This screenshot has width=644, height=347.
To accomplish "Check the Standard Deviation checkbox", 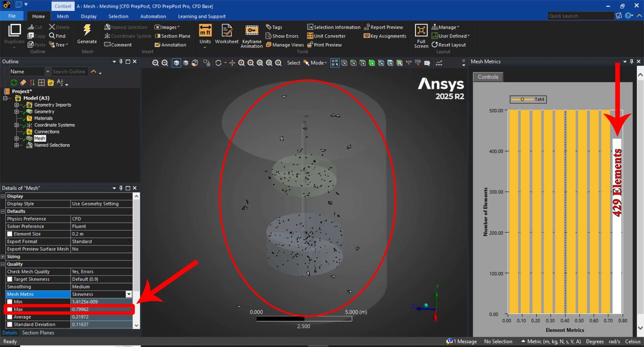I will tap(10, 325).
